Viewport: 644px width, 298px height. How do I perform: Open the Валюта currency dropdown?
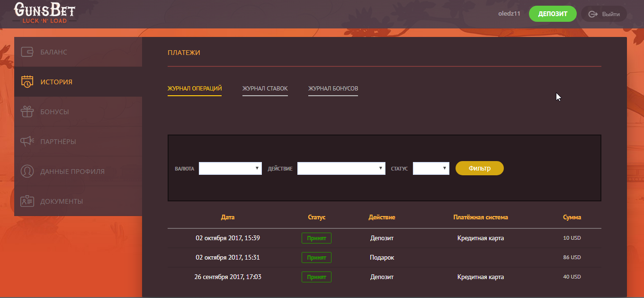click(230, 168)
